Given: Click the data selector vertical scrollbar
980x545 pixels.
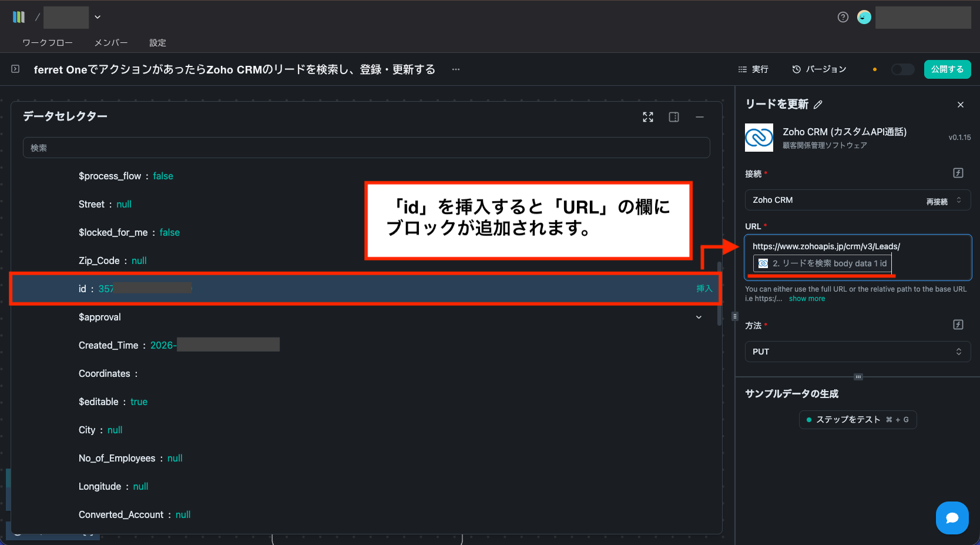Looking at the screenshot, I should pos(720,294).
